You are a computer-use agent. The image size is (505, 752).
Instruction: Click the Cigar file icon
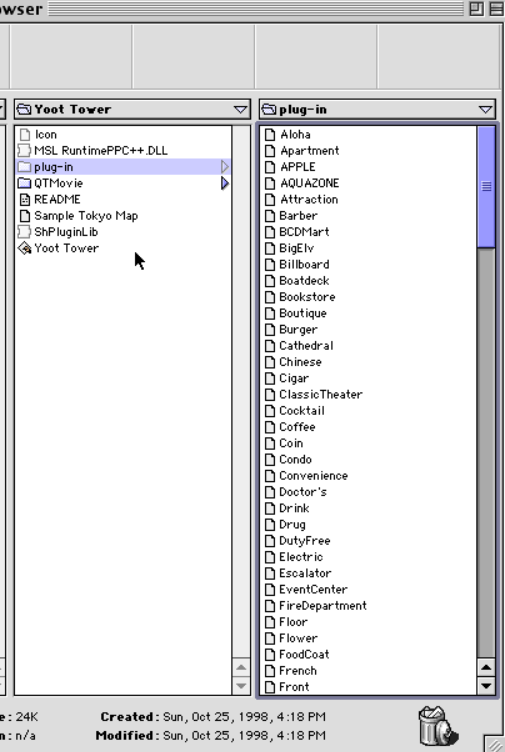[x=270, y=378]
